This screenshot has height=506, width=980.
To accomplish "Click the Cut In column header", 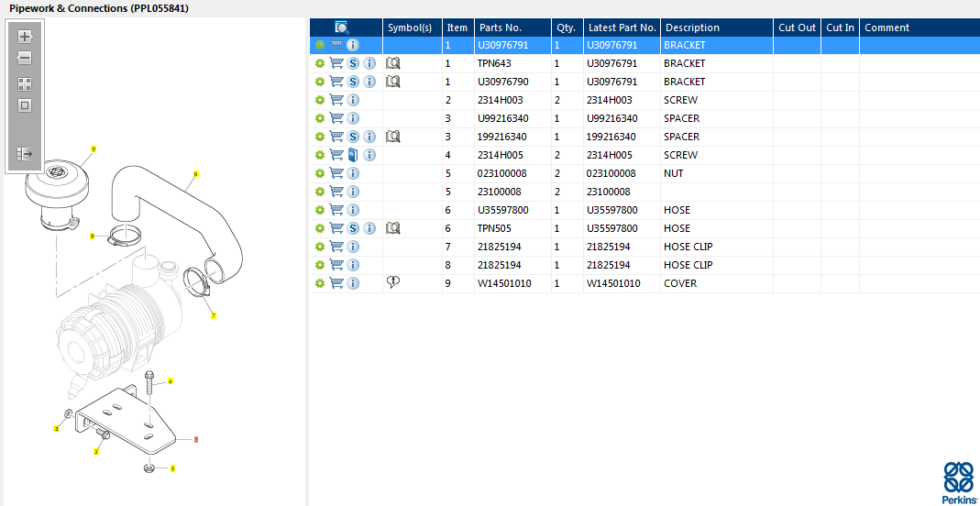I will pyautogui.click(x=840, y=27).
